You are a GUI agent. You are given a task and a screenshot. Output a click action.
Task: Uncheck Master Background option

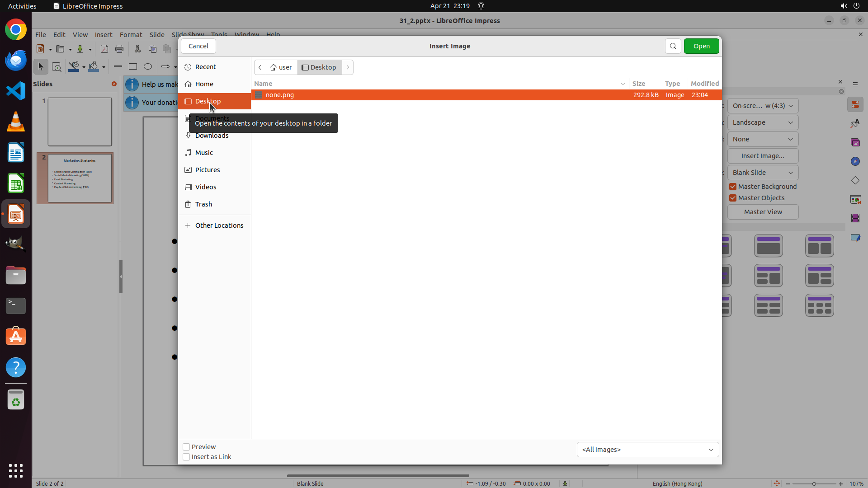pos(733,187)
